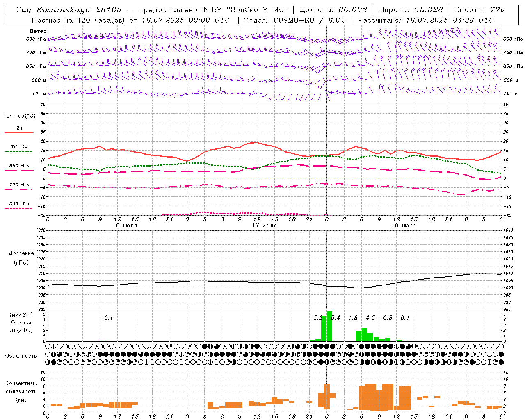Select the Прогноз на 120 часа(ов) text

coord(79,20)
